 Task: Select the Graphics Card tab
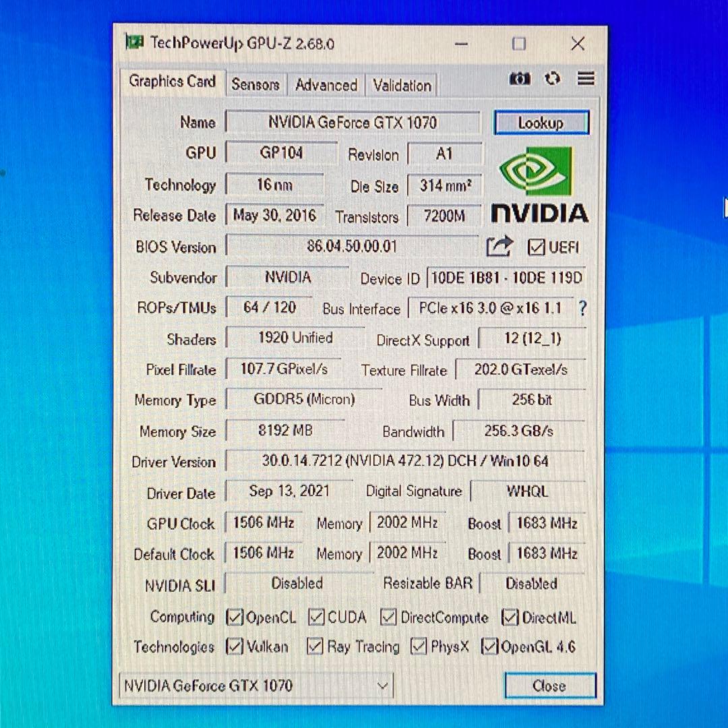tap(173, 82)
